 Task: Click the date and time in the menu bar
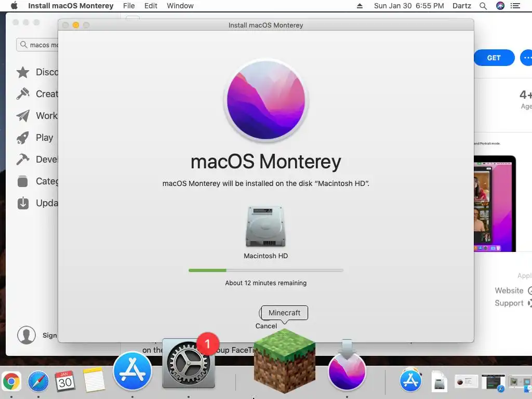tap(409, 6)
